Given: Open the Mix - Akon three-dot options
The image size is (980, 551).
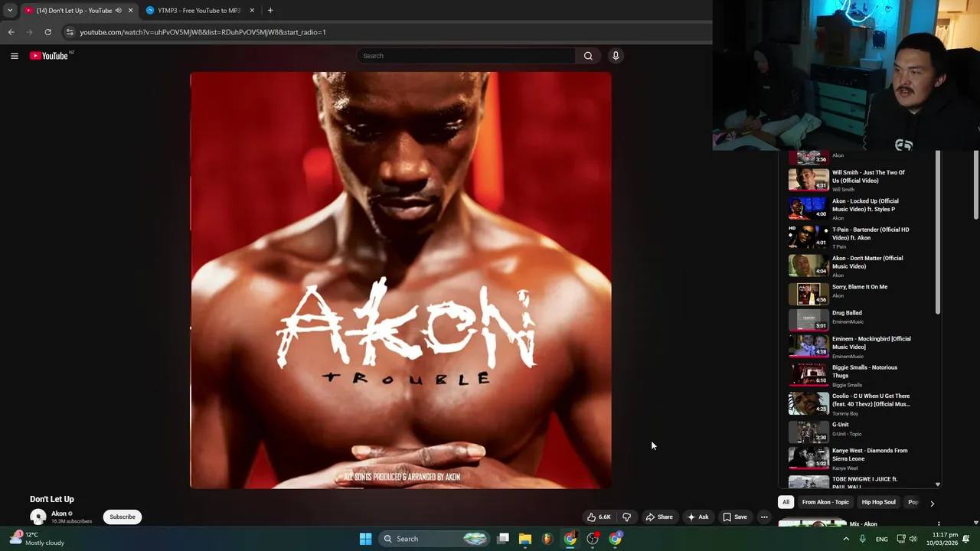Looking at the screenshot, I should pos(939,524).
